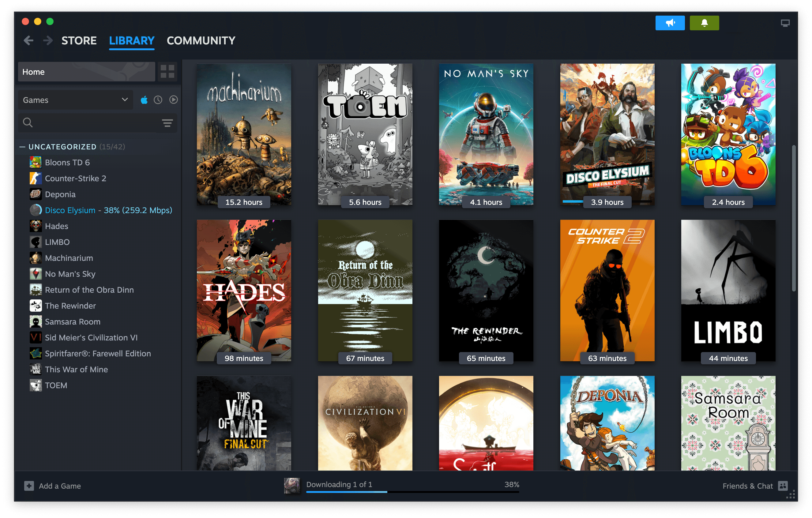Open the No Man's Sky cover art
This screenshot has height=518, width=812.
(486, 134)
